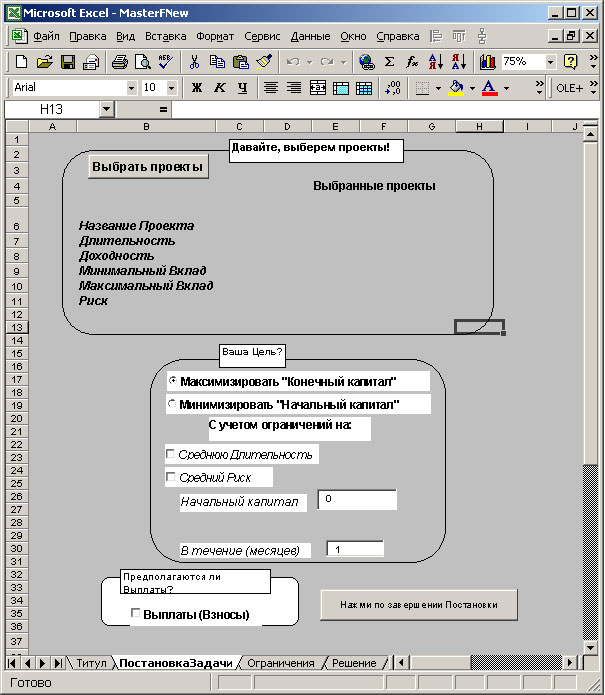The height and width of the screenshot is (695, 605).
Task: Enable the Среднюю Длительность checkbox
Action: (x=170, y=455)
